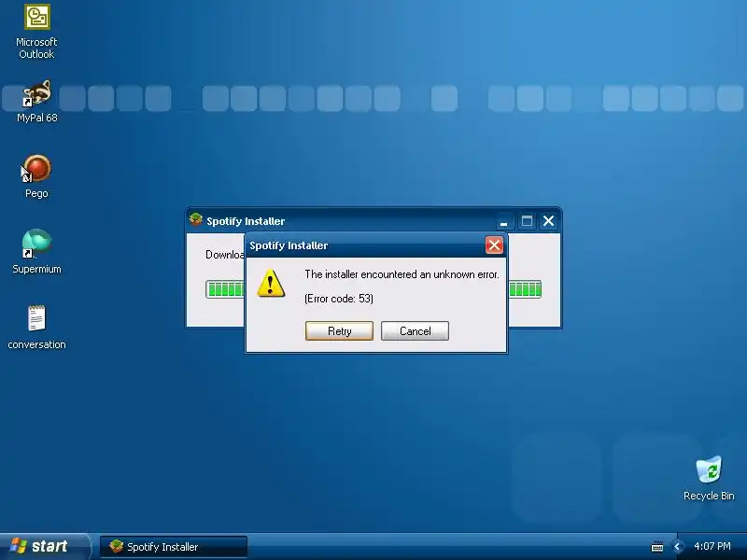Image resolution: width=747 pixels, height=560 pixels.
Task: Click the on-screen keyboard tray icon
Action: pyautogui.click(x=657, y=547)
